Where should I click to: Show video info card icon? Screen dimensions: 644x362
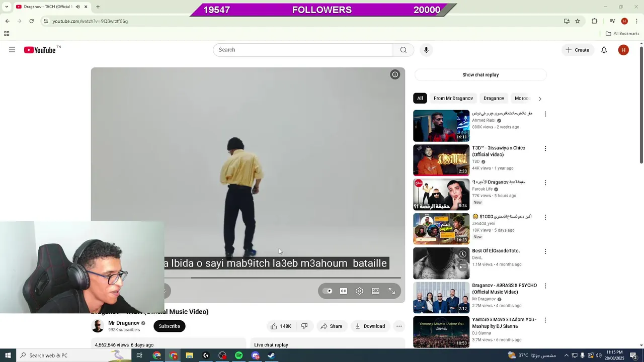(x=395, y=74)
